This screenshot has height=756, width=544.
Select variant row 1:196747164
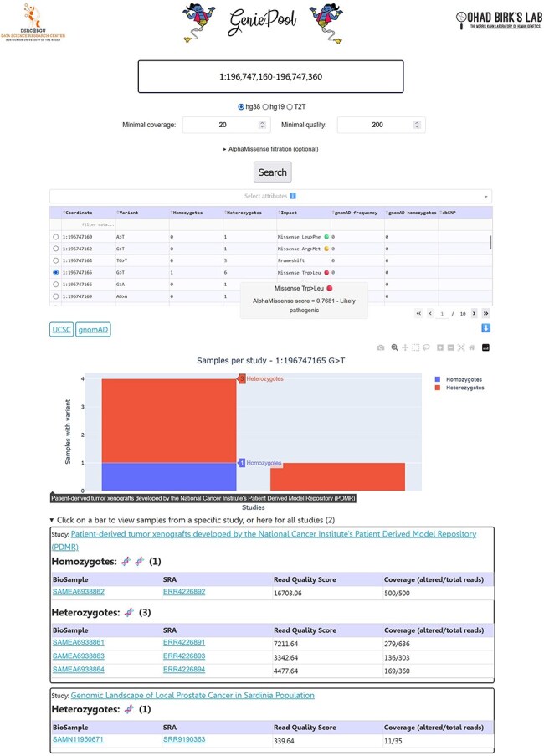pyautogui.click(x=55, y=260)
